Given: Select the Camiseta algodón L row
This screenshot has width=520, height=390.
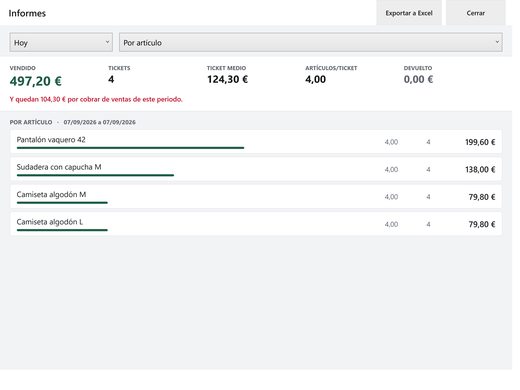Looking at the screenshot, I should coord(256,224).
